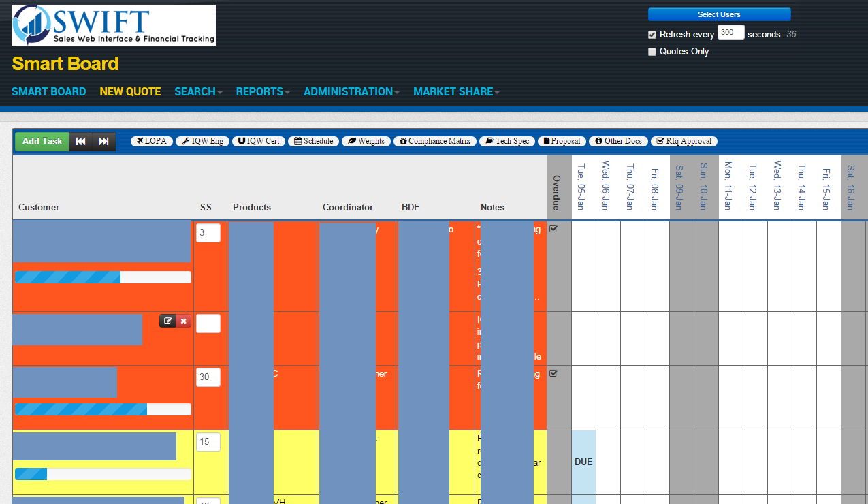The width and height of the screenshot is (868, 504).
Task: Click the SWIFT logo image
Action: pyautogui.click(x=114, y=25)
